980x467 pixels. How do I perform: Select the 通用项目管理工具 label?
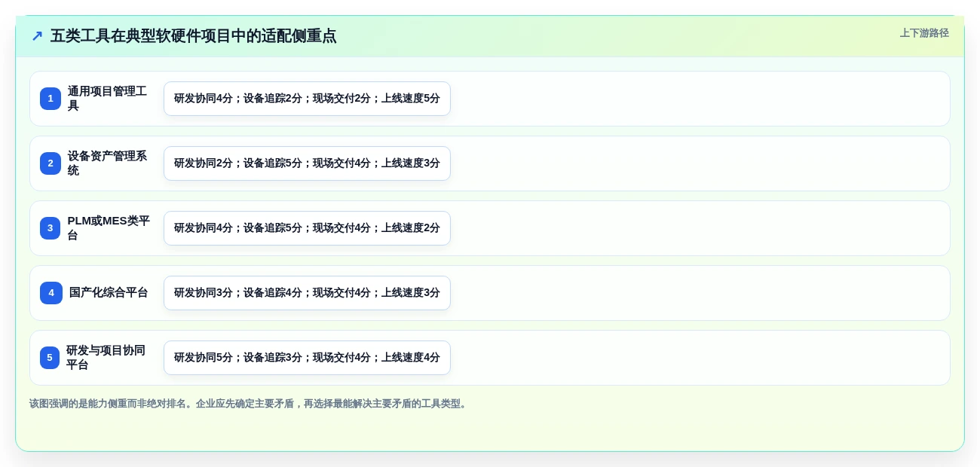pos(107,99)
